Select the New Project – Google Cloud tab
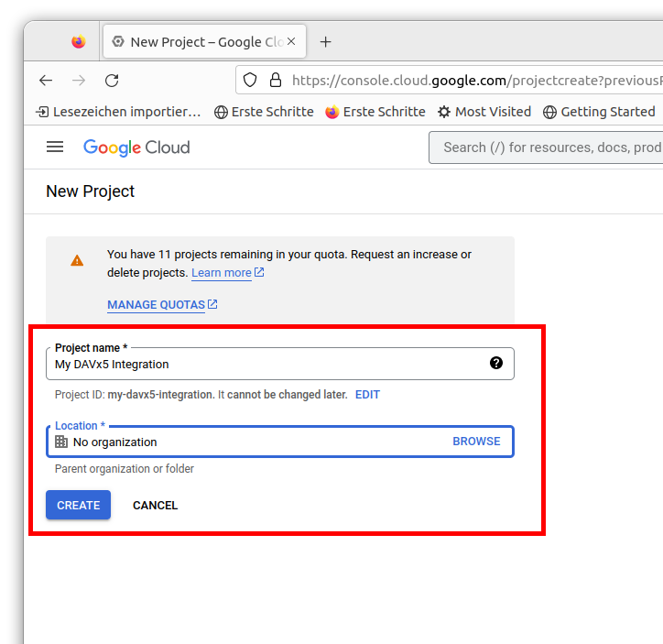 pos(204,41)
